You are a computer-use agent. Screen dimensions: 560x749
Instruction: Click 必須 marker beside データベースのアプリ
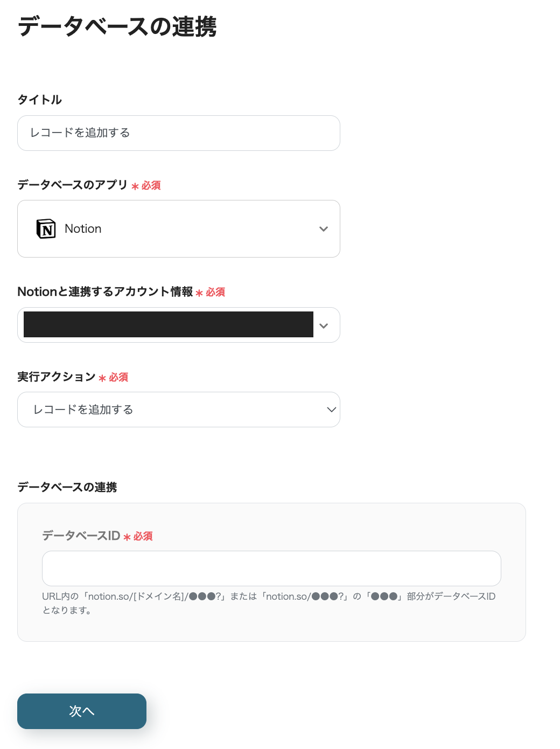pos(151,185)
